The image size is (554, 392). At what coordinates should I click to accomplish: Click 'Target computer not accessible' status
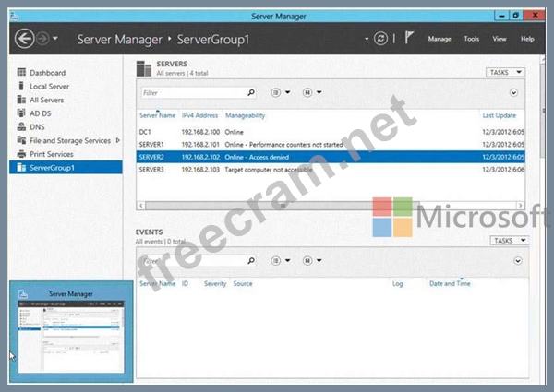click(x=269, y=170)
